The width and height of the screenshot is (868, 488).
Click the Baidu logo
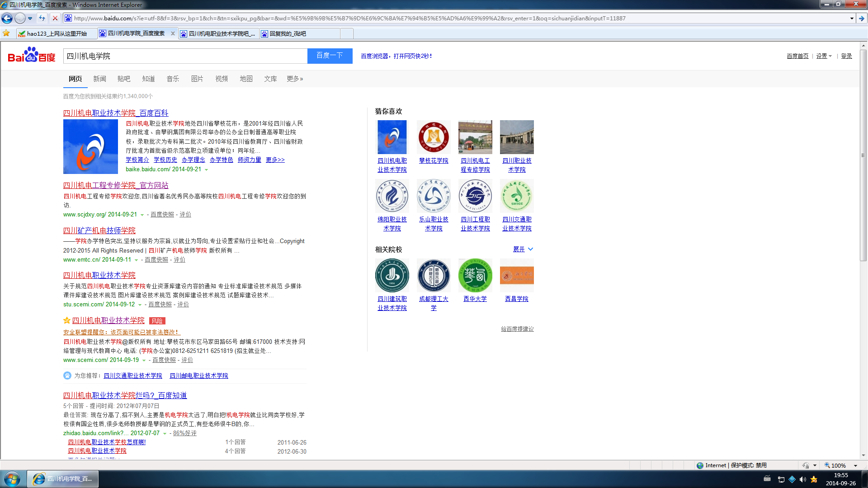[x=32, y=55]
